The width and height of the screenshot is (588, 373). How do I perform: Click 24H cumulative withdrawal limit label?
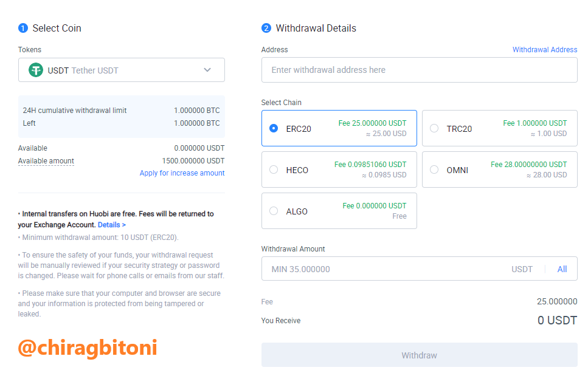(x=75, y=111)
